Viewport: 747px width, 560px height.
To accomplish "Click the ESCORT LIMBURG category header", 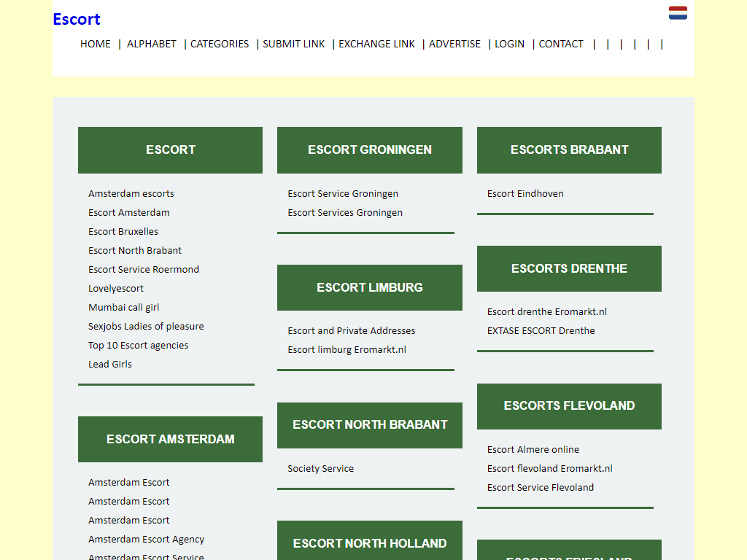I will coord(370,287).
